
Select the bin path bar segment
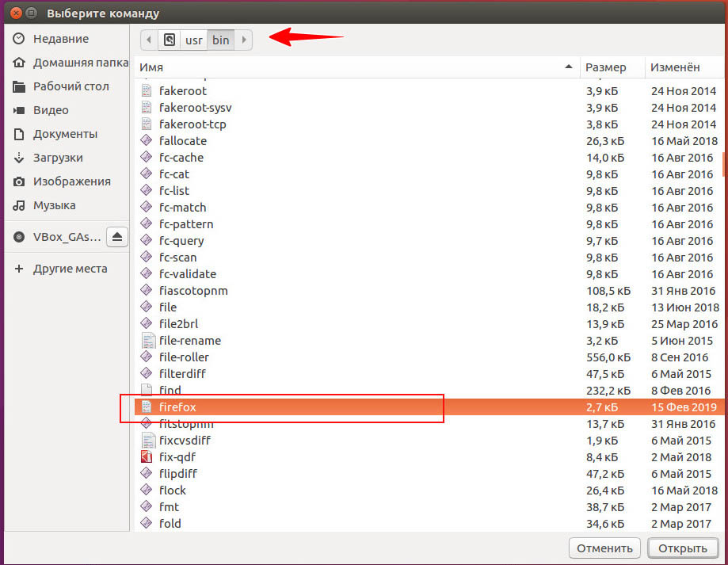coord(220,40)
